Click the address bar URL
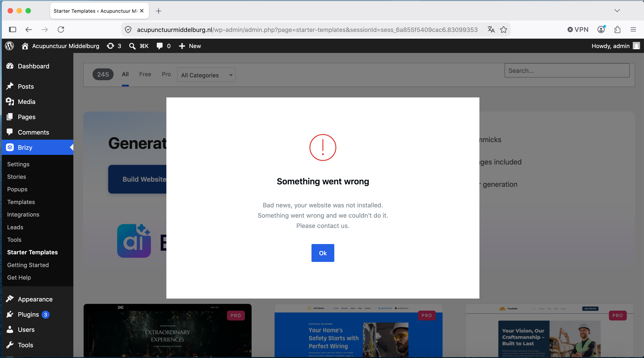The width and height of the screenshot is (644, 358). (307, 30)
